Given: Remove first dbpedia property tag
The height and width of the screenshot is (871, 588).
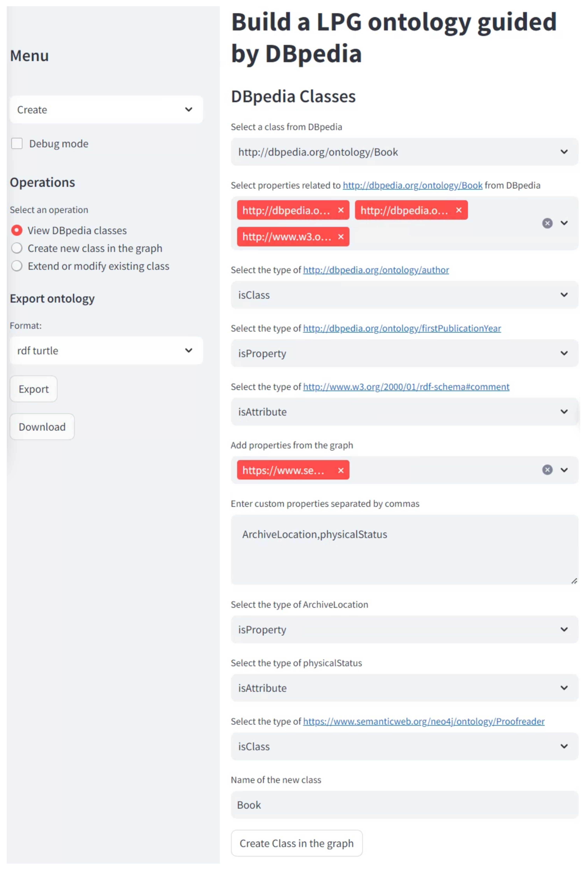Looking at the screenshot, I should tap(340, 210).
